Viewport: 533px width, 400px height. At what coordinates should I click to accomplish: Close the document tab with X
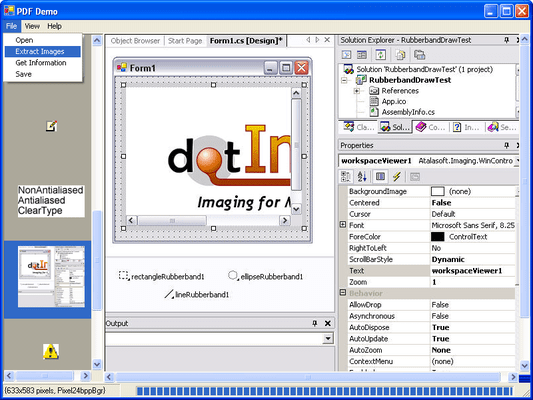pos(327,40)
